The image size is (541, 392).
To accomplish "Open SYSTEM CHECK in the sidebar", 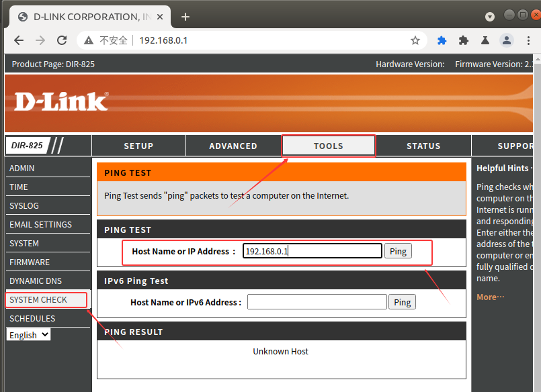I will click(46, 299).
